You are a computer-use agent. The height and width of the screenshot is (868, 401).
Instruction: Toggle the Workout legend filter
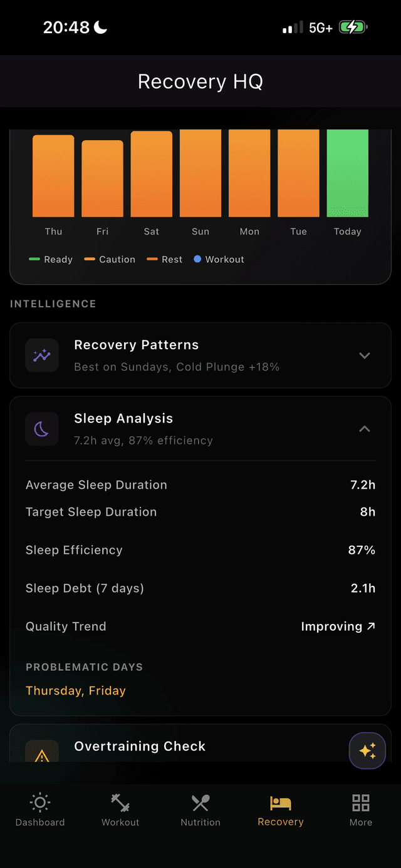click(218, 259)
